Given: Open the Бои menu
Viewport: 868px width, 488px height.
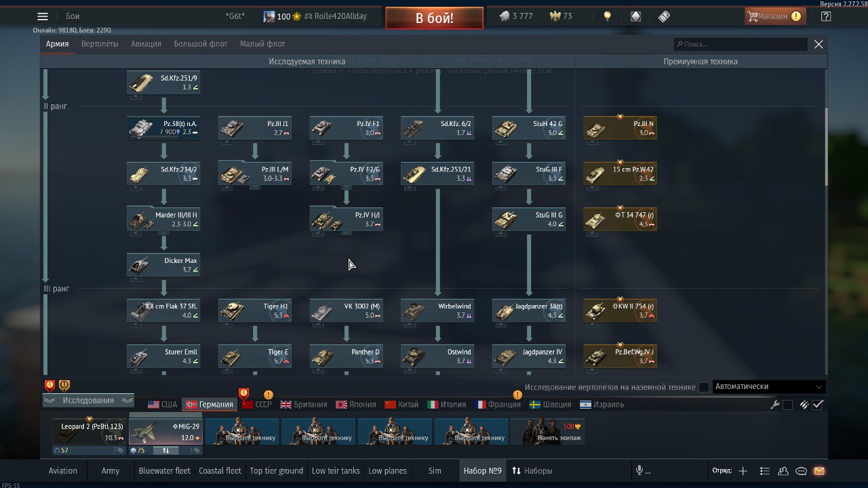Looking at the screenshot, I should tap(73, 16).
